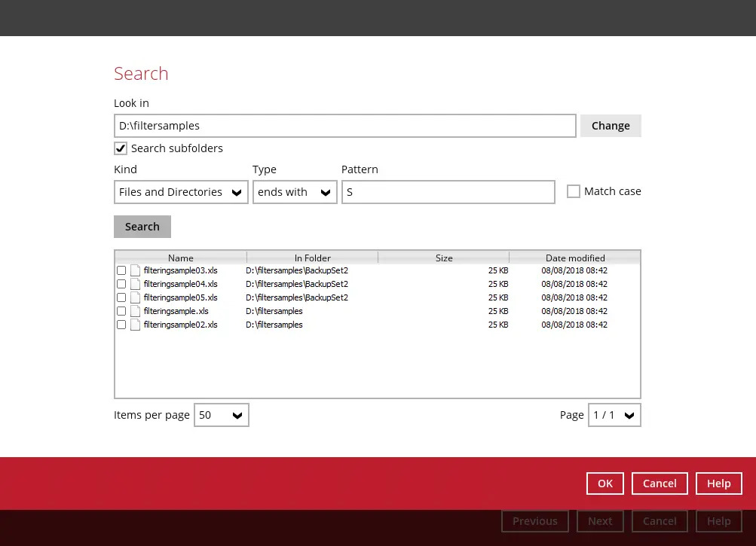This screenshot has width=756, height=546.
Task: Click the file icon beside filteringsample02.xls
Action: (x=135, y=325)
